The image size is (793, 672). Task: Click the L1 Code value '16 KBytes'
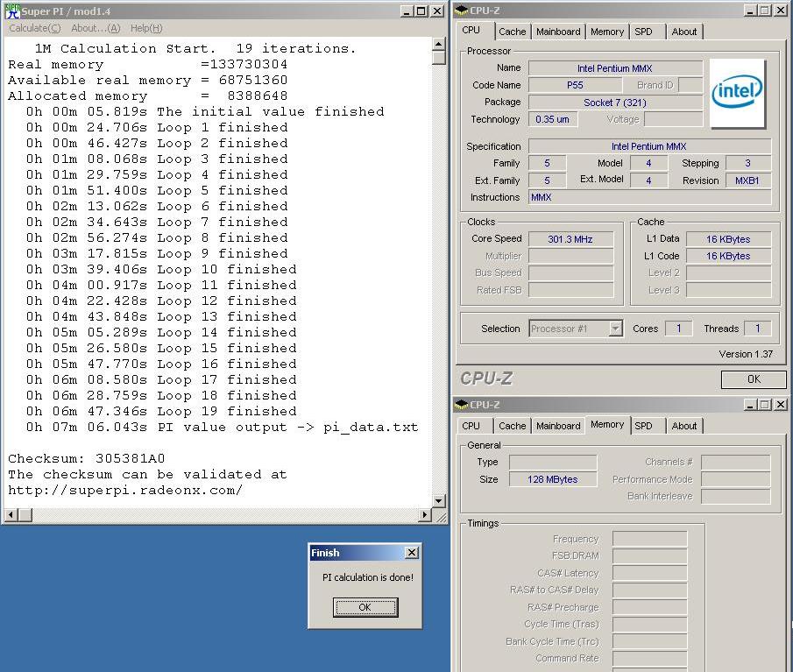728,256
